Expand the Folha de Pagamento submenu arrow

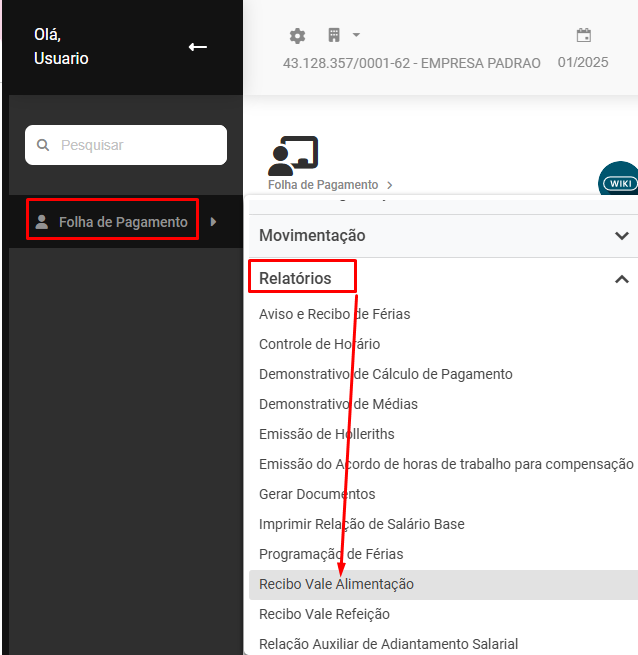pos(214,222)
